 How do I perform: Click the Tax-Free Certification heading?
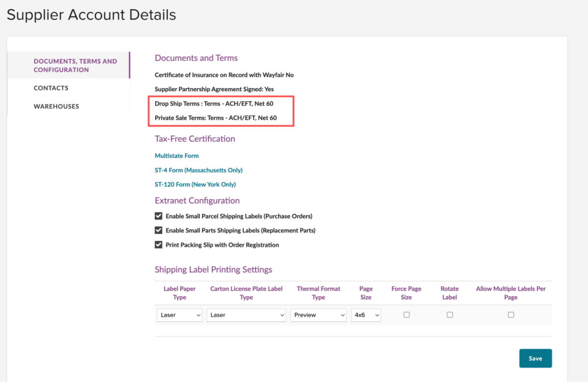coord(195,139)
